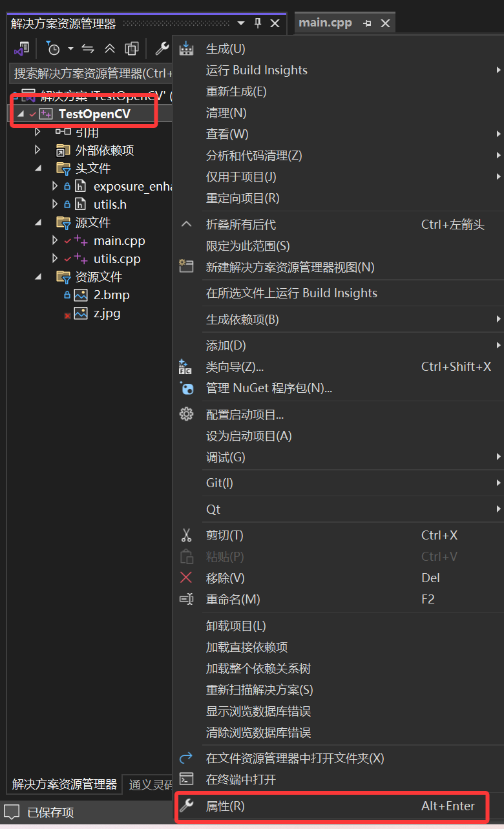Select the 资源文件 filter folder icon
The width and height of the screenshot is (504, 829).
(x=63, y=277)
